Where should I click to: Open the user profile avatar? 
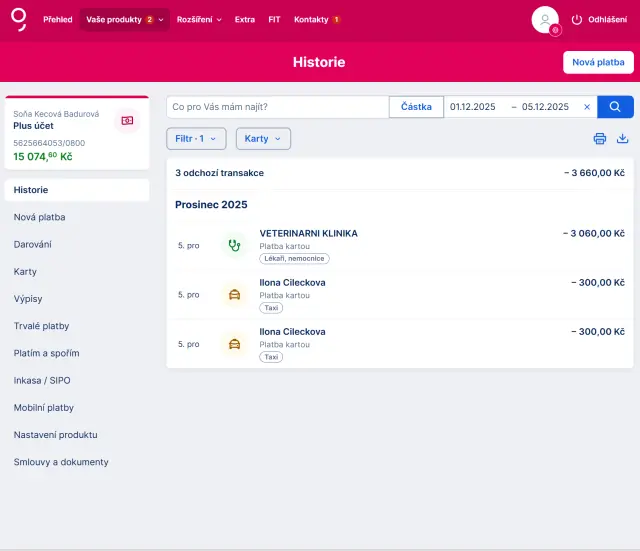click(x=545, y=20)
